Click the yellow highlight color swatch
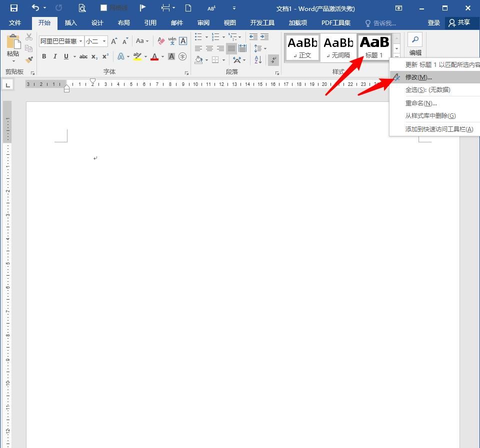The height and width of the screenshot is (448, 480). tap(137, 60)
